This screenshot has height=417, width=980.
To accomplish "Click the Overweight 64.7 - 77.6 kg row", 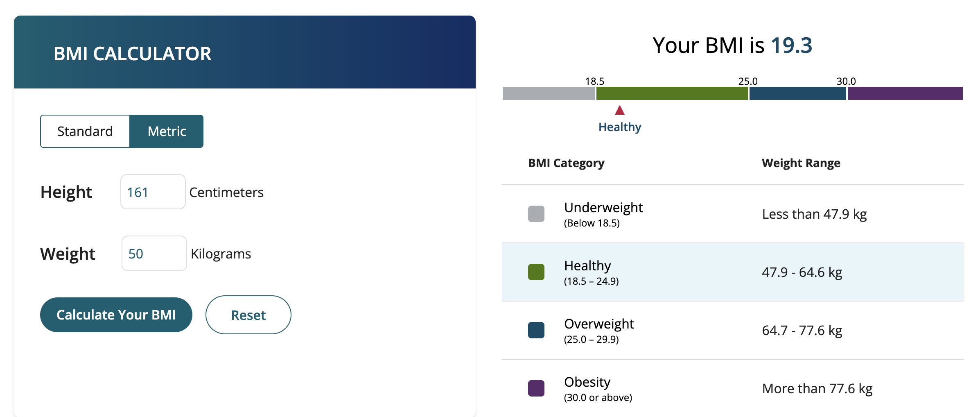I will tap(733, 330).
